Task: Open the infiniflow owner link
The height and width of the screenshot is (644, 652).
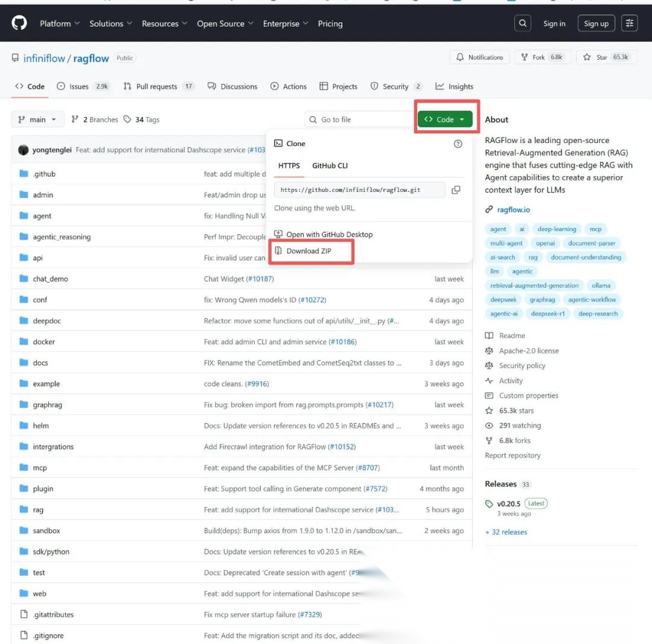Action: tap(44, 58)
